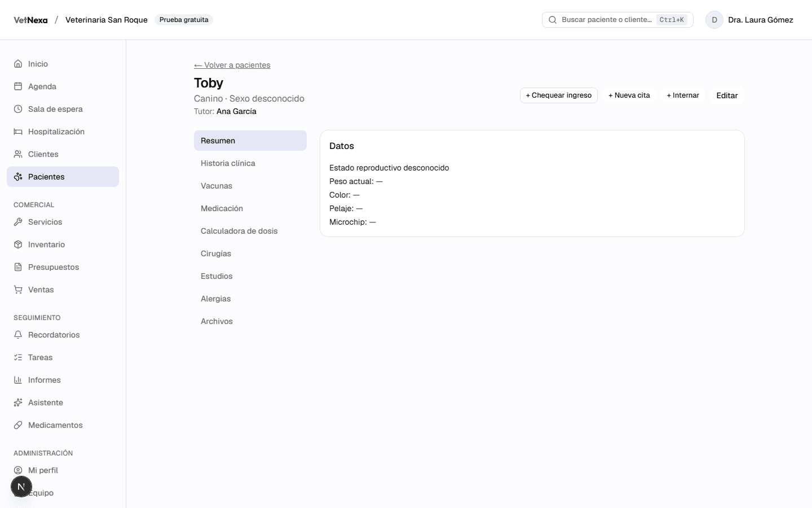Click the D user avatar
The width and height of the screenshot is (812, 508).
click(714, 20)
